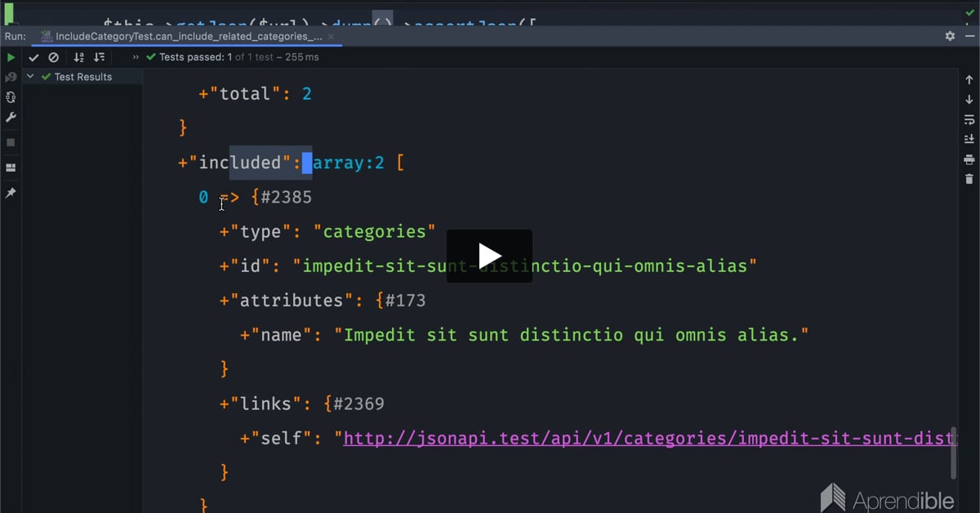Image resolution: width=980 pixels, height=513 pixels.
Task: Open the jsonapi.test categories self link
Action: [x=648, y=438]
